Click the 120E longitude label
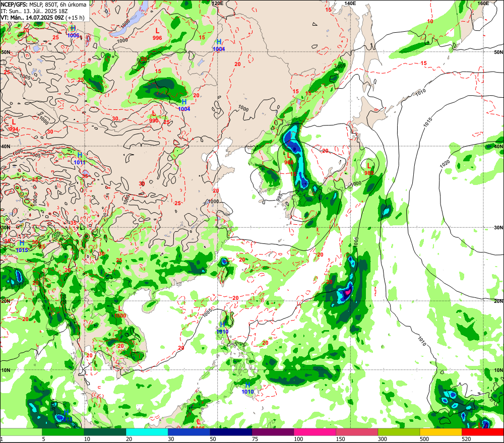Image resolution: width=504 pixels, height=443 pixels. click(x=218, y=3)
